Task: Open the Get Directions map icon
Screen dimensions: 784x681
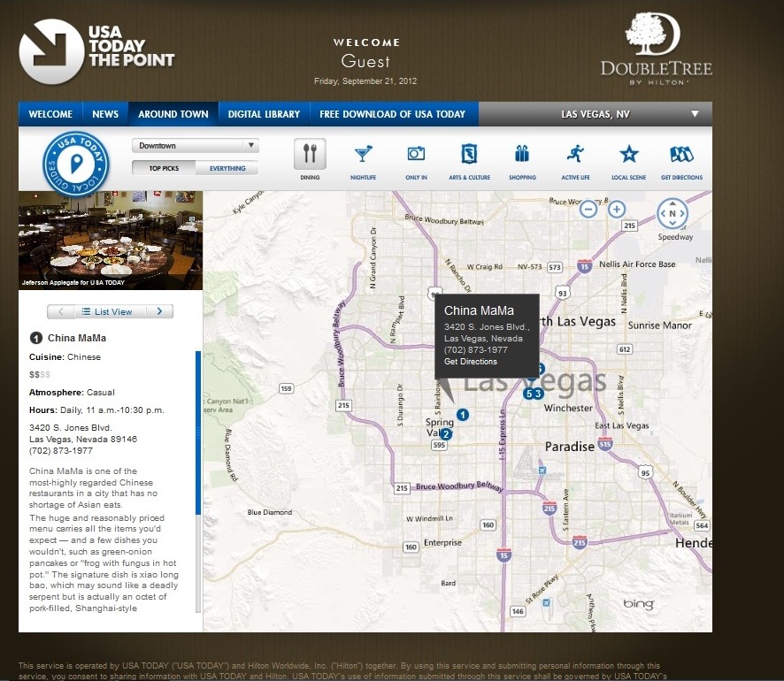Action: point(681,155)
